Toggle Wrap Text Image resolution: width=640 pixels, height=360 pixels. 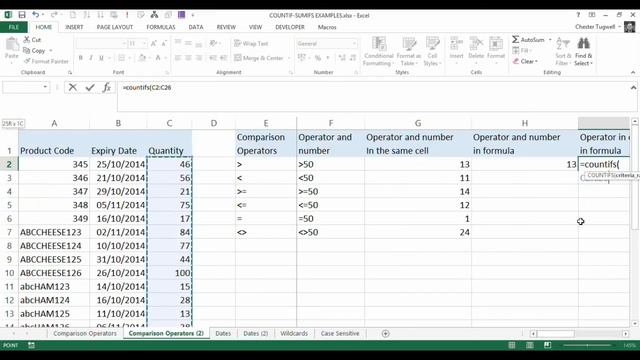tap(251, 43)
